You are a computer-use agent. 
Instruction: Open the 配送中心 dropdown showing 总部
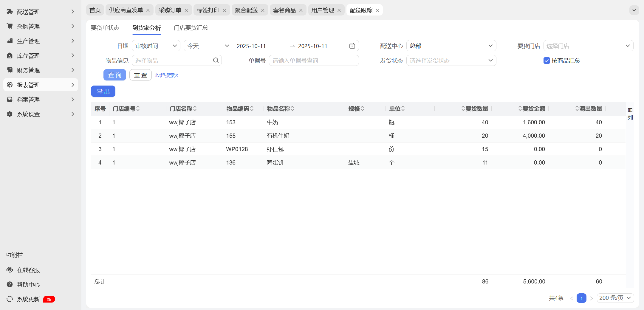(x=451, y=46)
